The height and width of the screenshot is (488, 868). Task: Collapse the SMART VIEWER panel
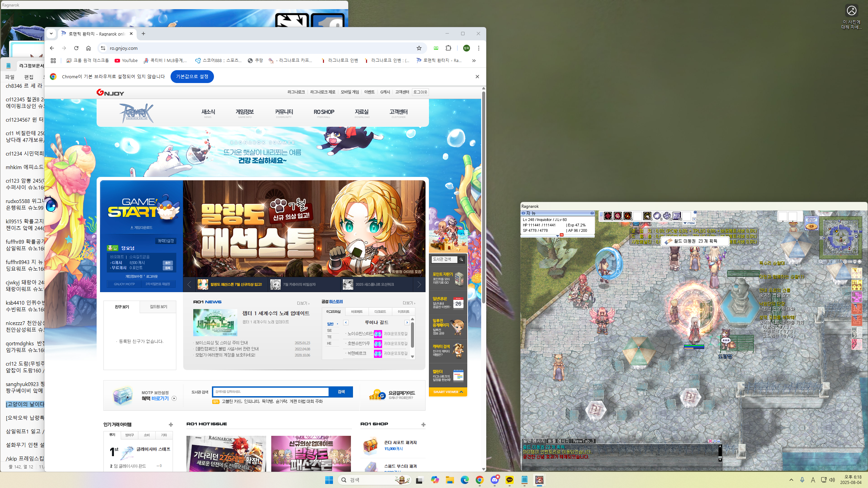pyautogui.click(x=448, y=392)
